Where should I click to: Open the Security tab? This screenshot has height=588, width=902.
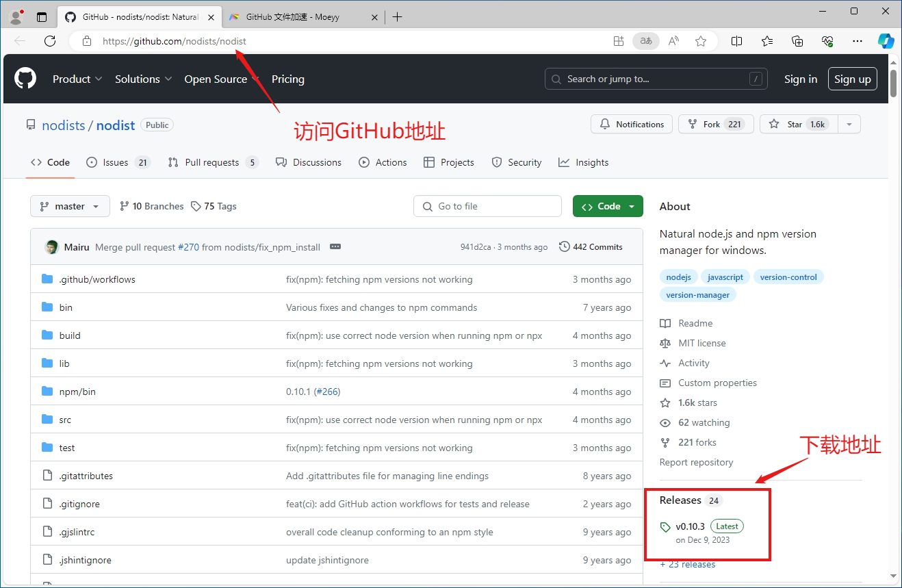pos(517,162)
